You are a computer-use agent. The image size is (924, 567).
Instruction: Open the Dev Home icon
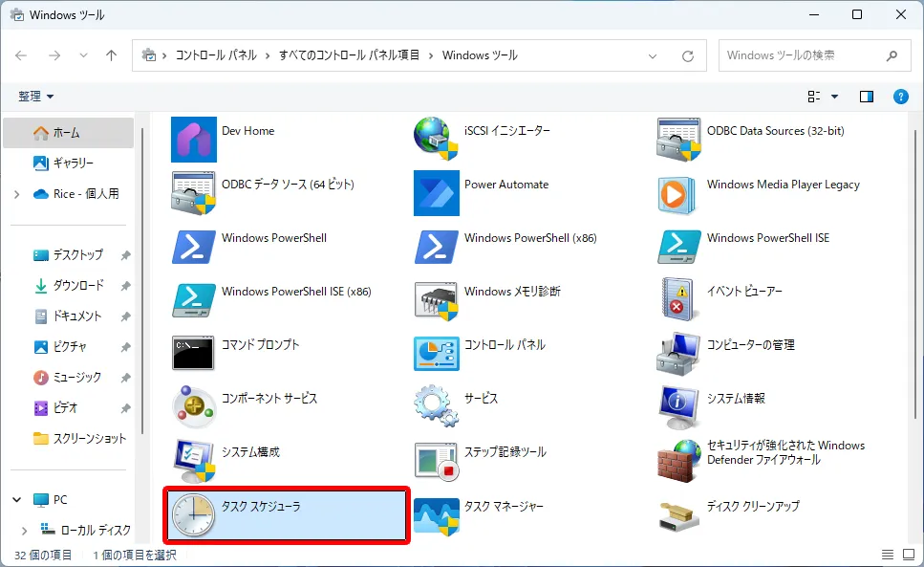pyautogui.click(x=194, y=140)
